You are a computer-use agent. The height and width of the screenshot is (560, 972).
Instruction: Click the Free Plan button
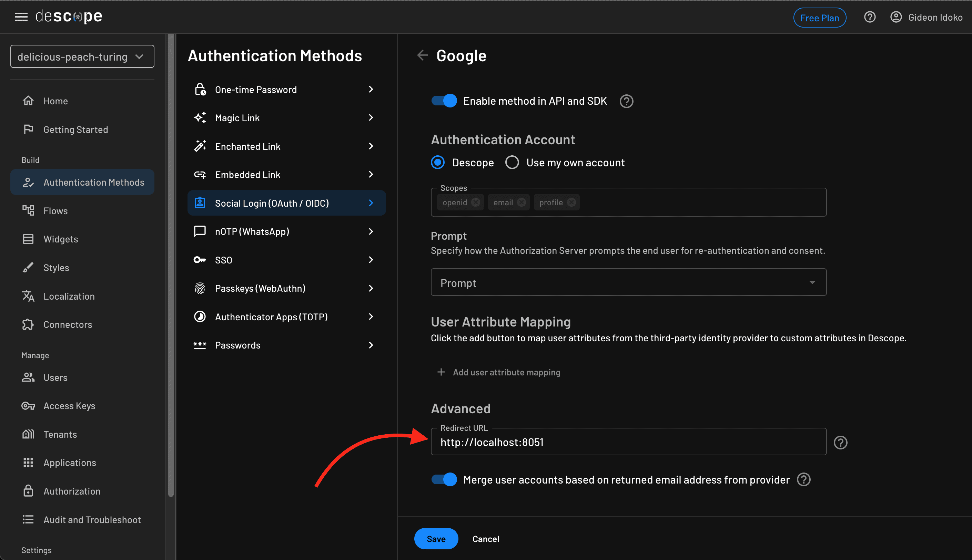(820, 18)
